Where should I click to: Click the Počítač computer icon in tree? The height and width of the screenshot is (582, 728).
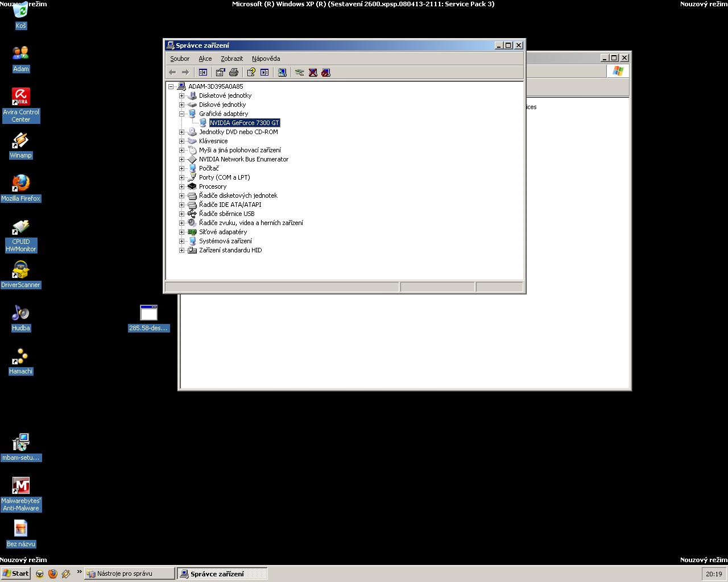pyautogui.click(x=192, y=168)
